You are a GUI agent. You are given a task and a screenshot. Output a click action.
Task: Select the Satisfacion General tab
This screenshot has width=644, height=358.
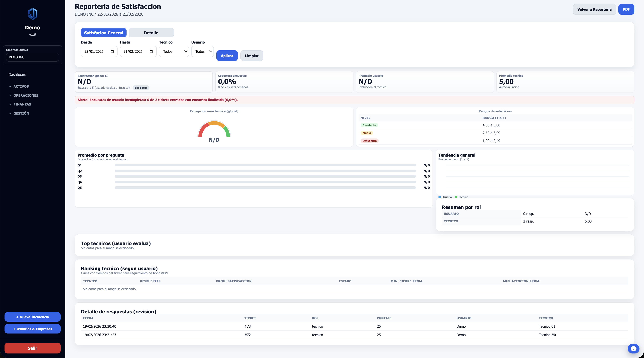(x=104, y=33)
